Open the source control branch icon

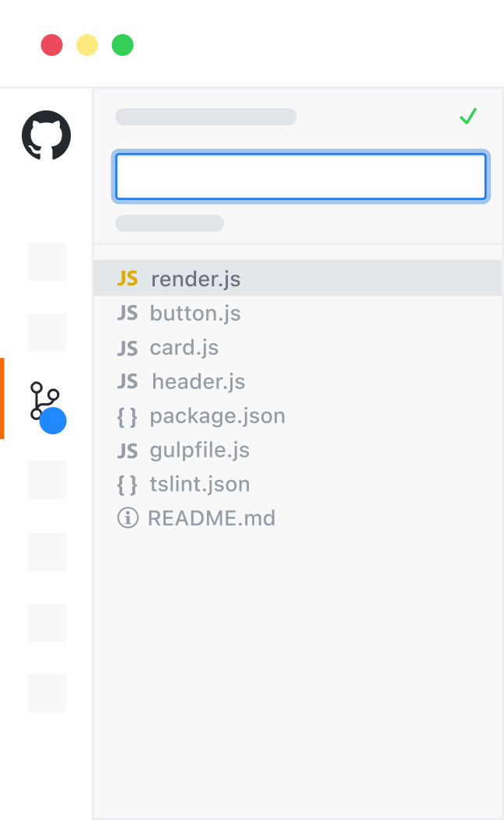click(x=39, y=400)
